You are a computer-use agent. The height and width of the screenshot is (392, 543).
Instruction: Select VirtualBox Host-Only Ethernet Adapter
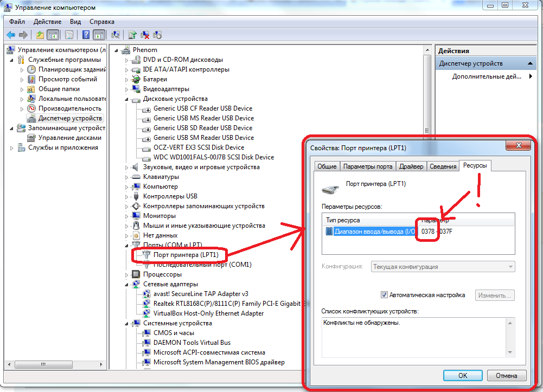tap(208, 313)
